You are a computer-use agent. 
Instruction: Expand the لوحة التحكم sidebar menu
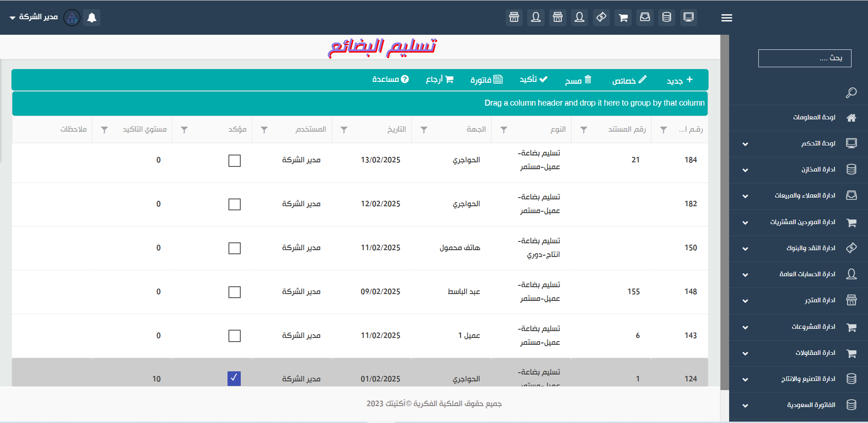click(745, 144)
